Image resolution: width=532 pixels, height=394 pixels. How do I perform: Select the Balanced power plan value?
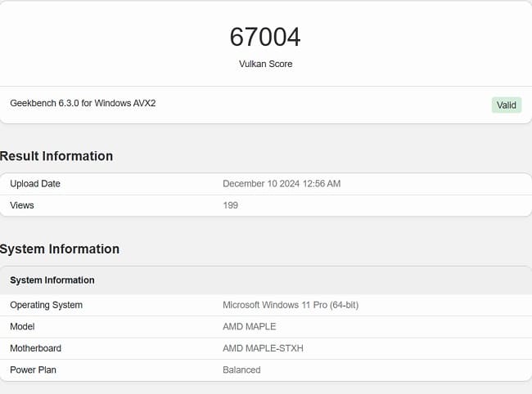coord(241,370)
